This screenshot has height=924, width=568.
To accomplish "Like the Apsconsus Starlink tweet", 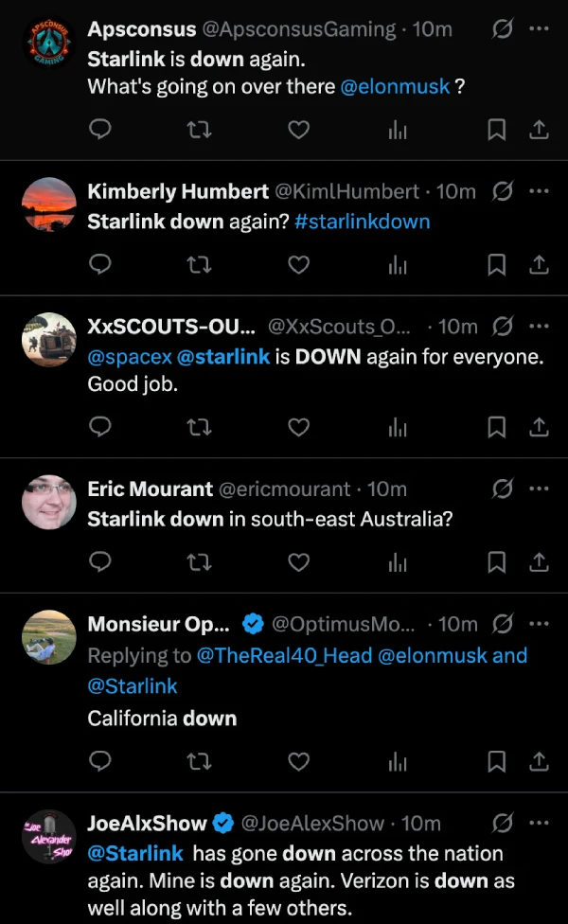I will point(298,131).
